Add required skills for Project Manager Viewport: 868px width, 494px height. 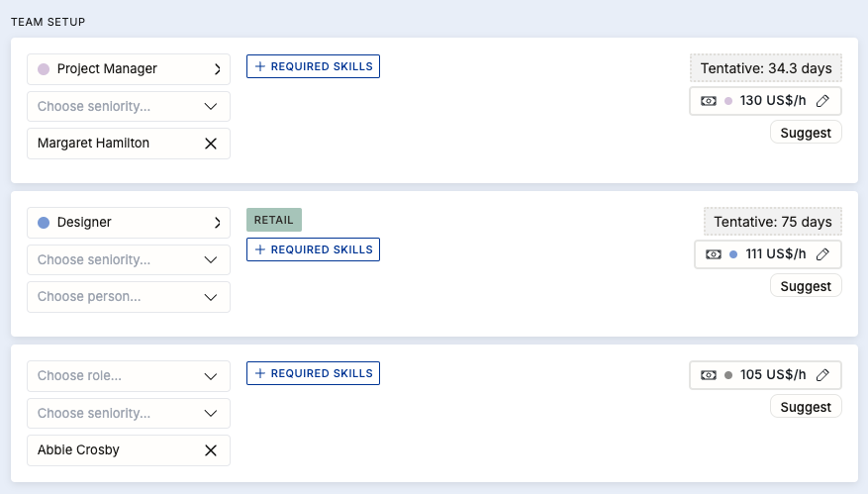[x=313, y=66]
